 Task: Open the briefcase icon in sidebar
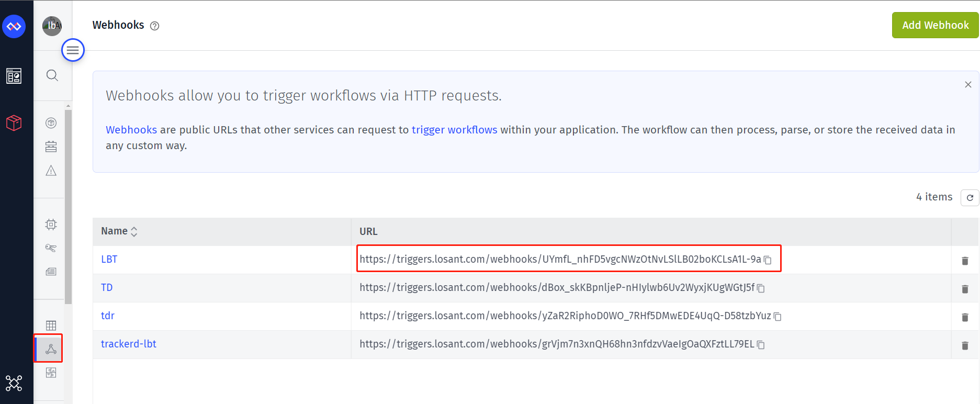tap(51, 147)
